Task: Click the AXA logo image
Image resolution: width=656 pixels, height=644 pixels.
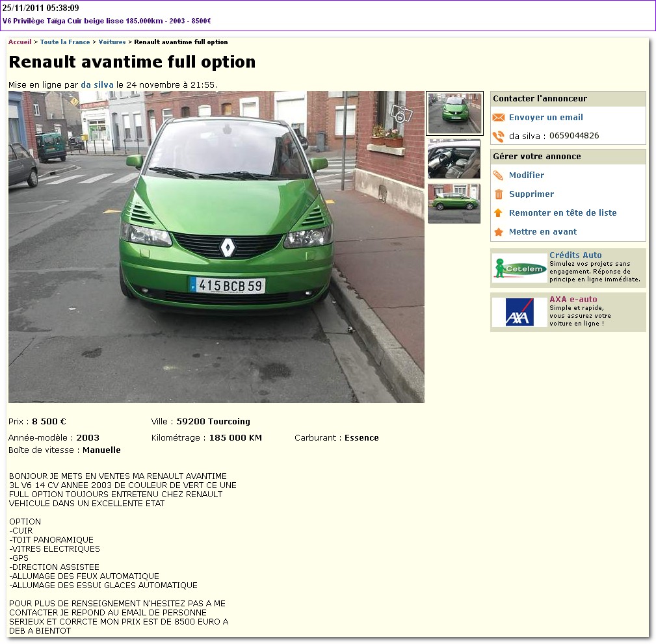Action: tap(519, 312)
